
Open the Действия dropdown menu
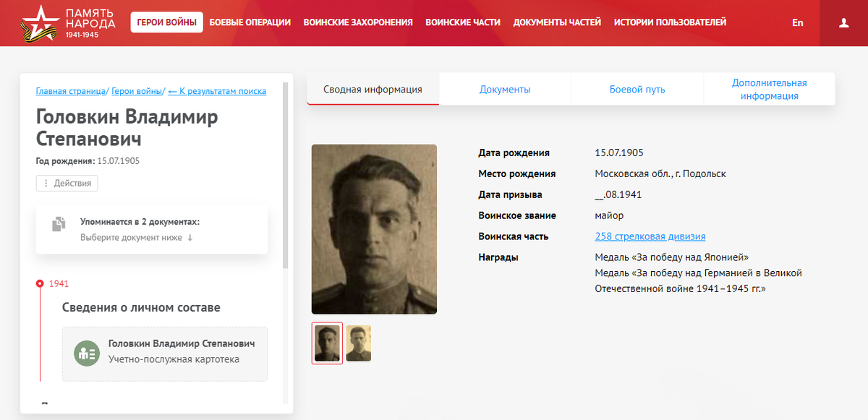point(67,183)
